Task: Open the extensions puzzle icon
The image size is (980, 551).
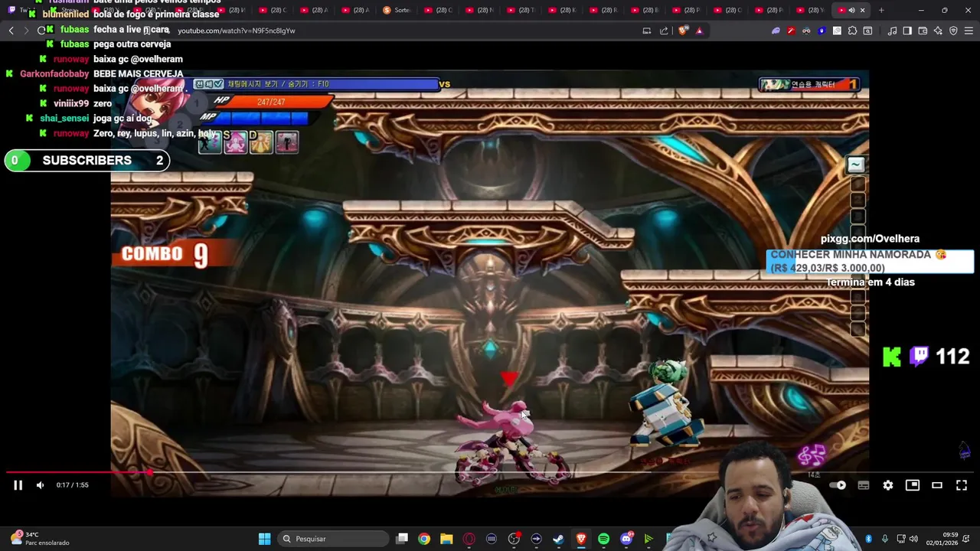Action: click(x=852, y=31)
